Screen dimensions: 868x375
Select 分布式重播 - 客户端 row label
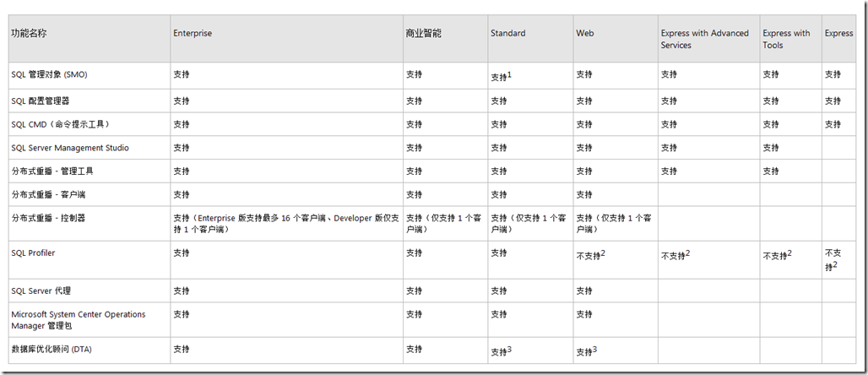[48, 194]
